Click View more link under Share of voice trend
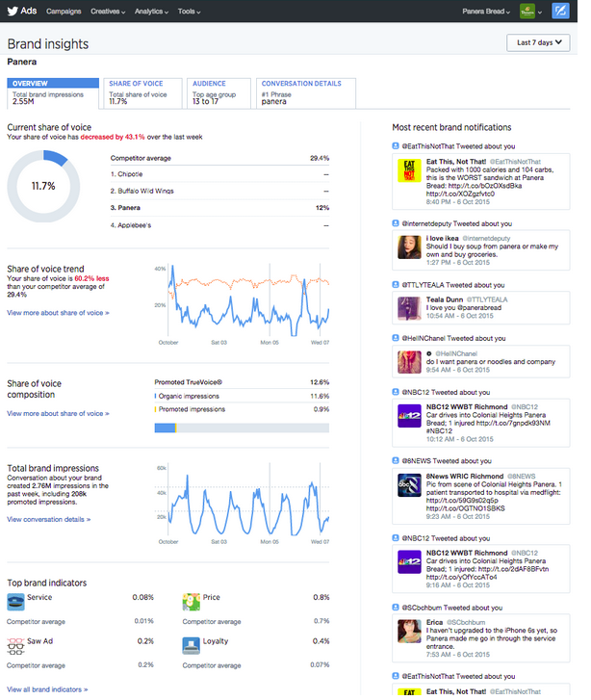 [58, 313]
